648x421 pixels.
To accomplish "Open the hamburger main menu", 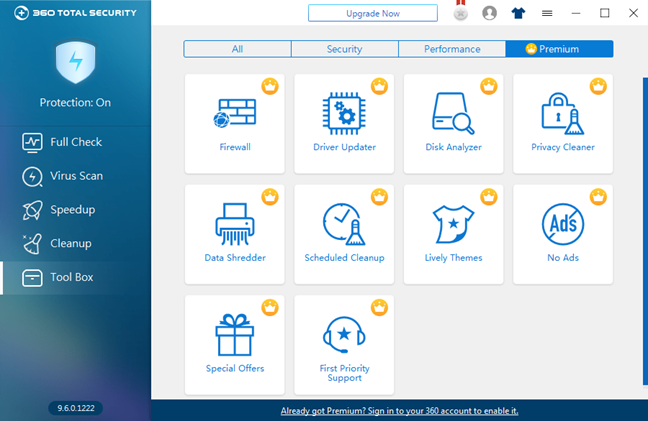I will (x=547, y=14).
